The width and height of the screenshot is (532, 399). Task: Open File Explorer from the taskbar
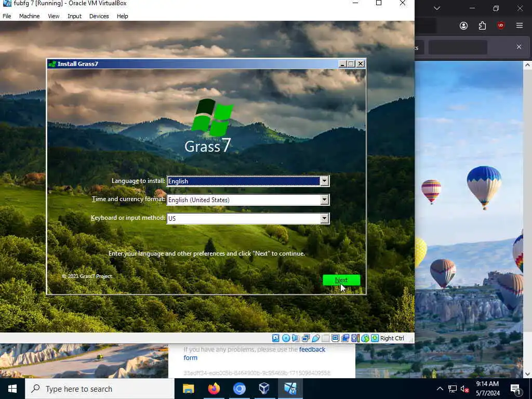[x=188, y=389]
